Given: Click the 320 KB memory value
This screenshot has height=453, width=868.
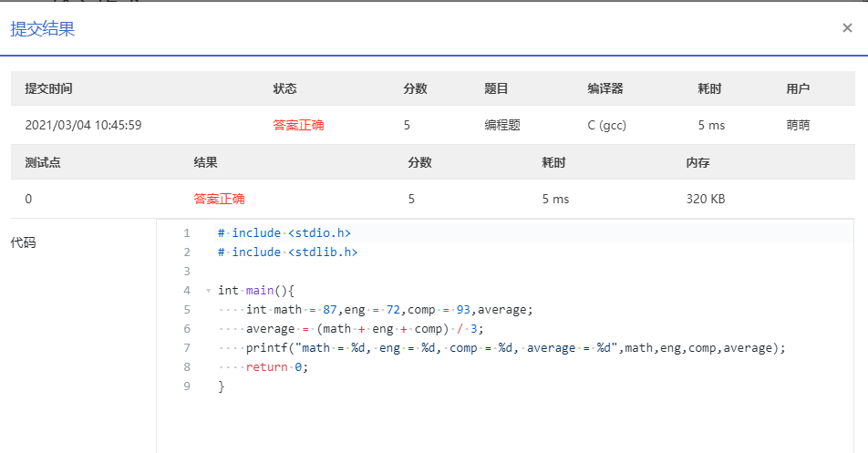Looking at the screenshot, I should (706, 199).
